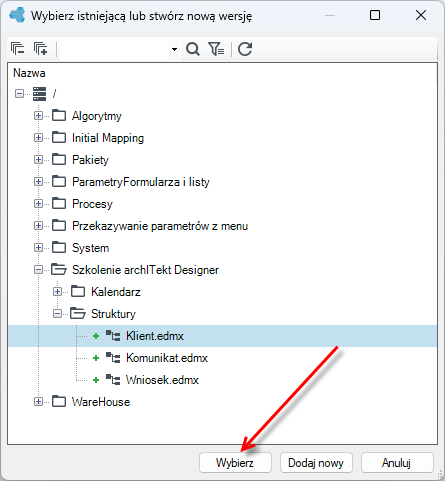Select Initial Mapping tree item

tap(108, 138)
